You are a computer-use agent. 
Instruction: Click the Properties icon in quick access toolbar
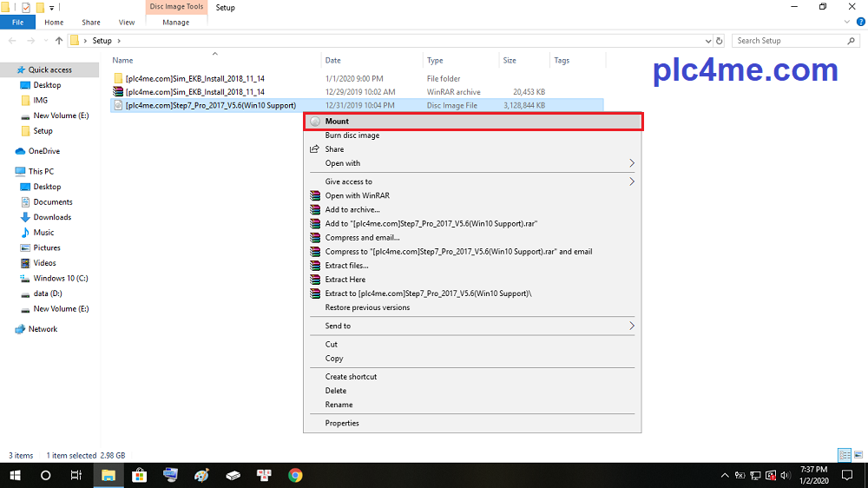tap(25, 8)
